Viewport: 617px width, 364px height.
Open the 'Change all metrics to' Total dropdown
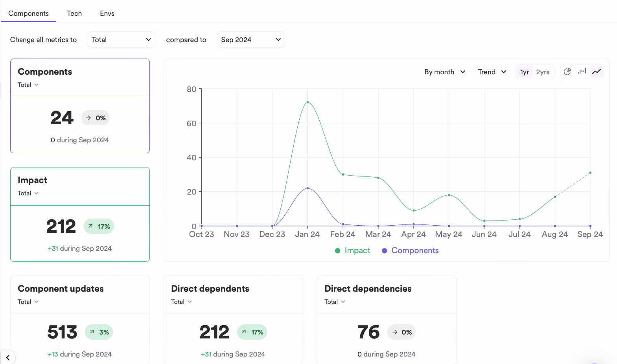(122, 40)
